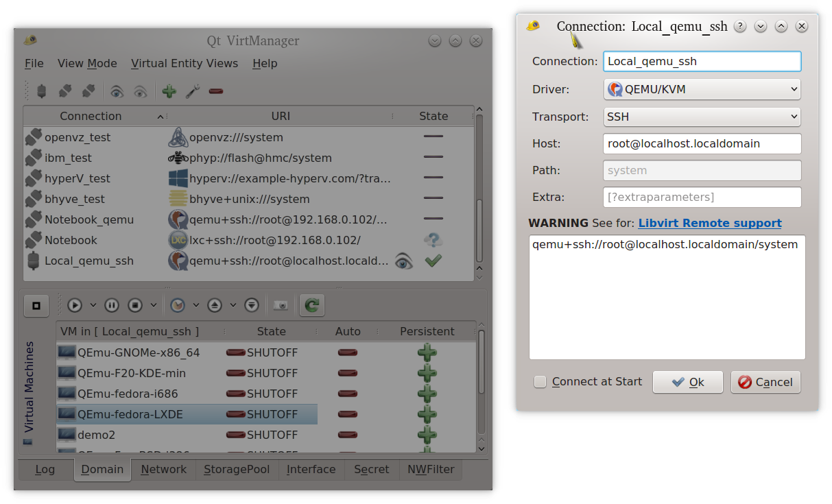832x504 pixels.
Task: Click the green plus new connection icon
Action: 169,91
